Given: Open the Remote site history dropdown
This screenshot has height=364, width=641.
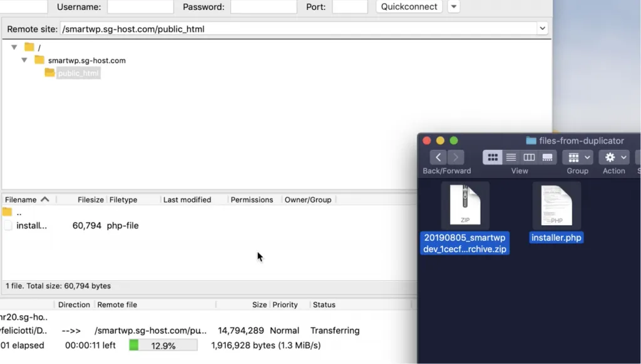Looking at the screenshot, I should click(x=543, y=28).
